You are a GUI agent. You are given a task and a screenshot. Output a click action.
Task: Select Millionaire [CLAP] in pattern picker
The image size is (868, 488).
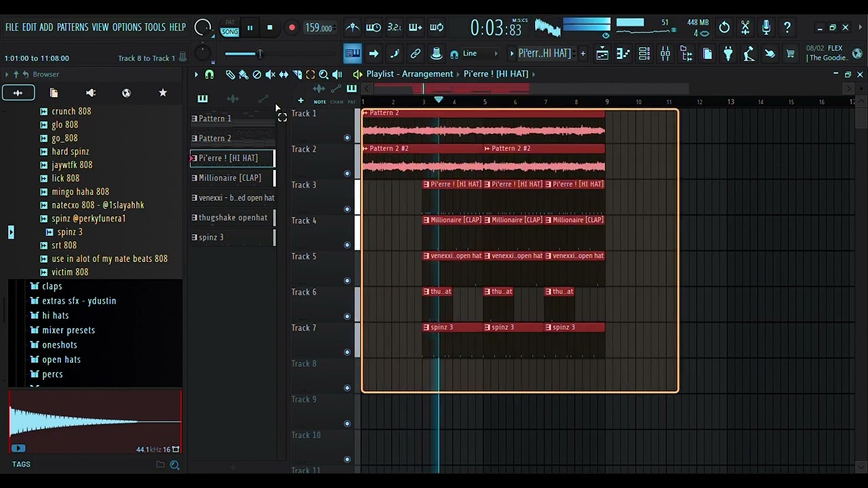tap(233, 178)
